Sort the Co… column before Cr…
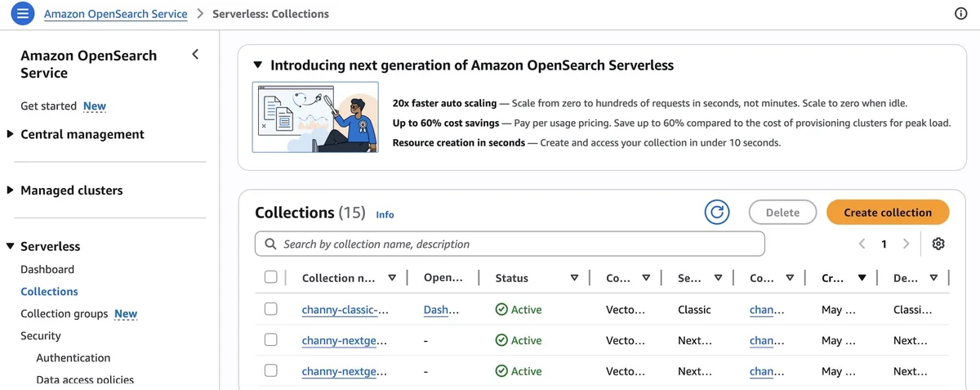Image resolution: width=980 pixels, height=390 pixels. point(790,278)
